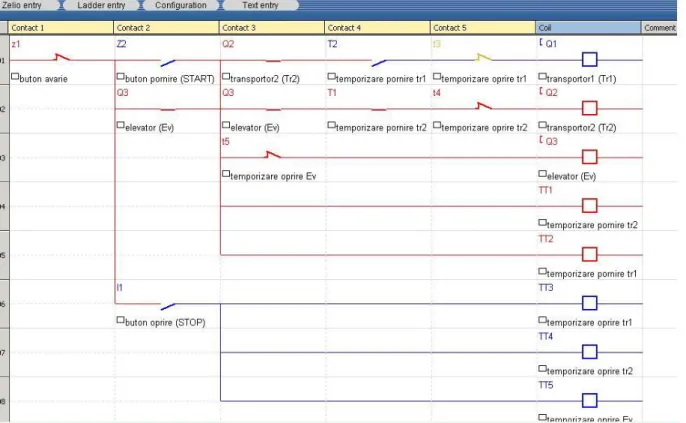Viewport: 686px width, 423px height.
Task: Tick the checkbox beside 'buton pornire (START)'
Action: point(120,76)
